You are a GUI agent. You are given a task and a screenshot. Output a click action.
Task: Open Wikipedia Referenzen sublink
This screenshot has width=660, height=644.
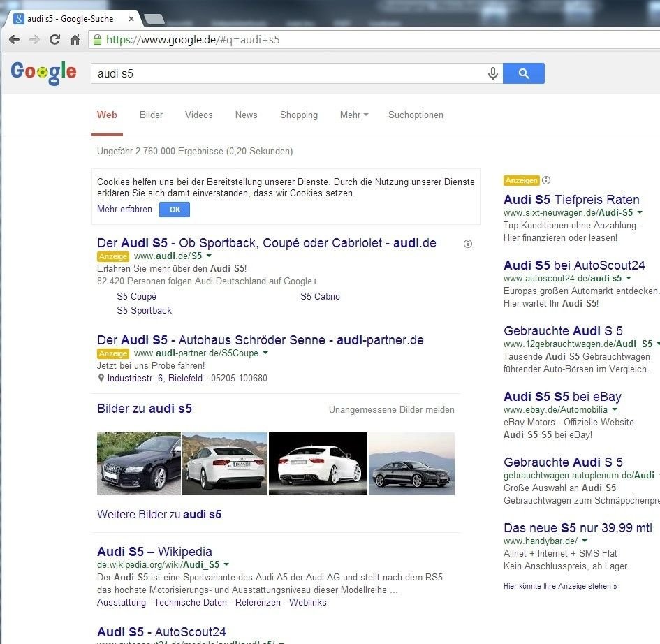[258, 602]
